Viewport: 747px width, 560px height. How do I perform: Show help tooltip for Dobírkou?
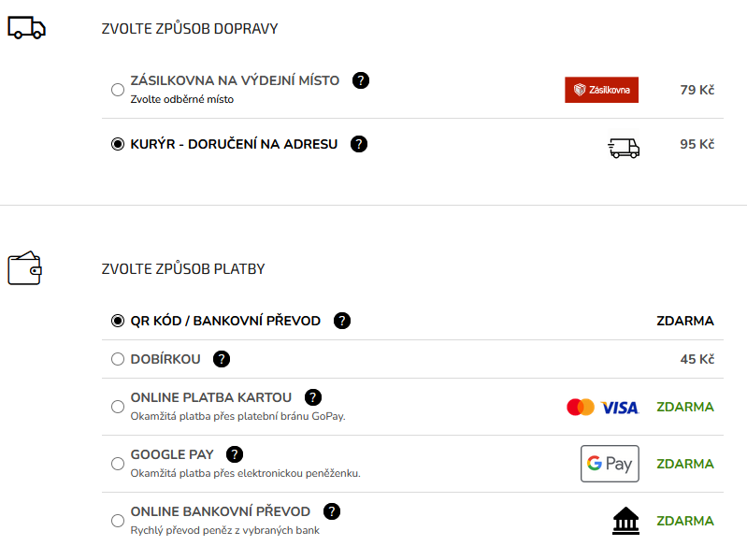222,359
